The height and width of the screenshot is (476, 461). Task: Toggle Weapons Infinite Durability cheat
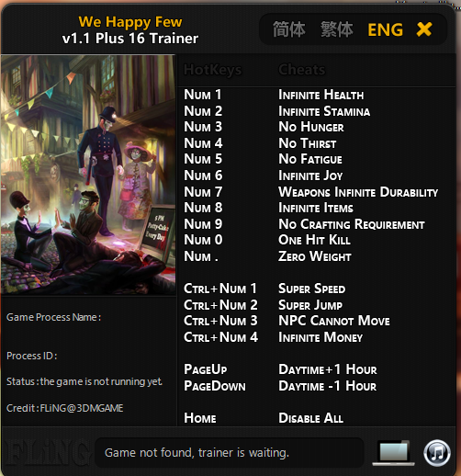(358, 192)
